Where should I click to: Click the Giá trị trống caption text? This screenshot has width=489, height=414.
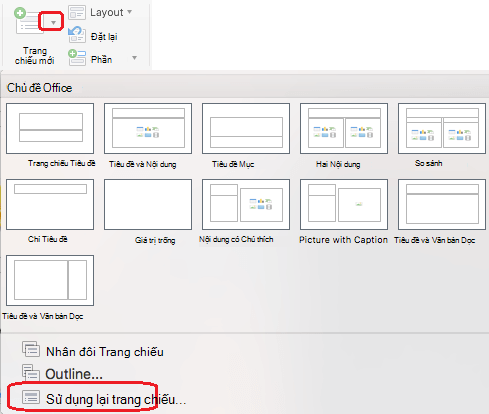pos(155,240)
